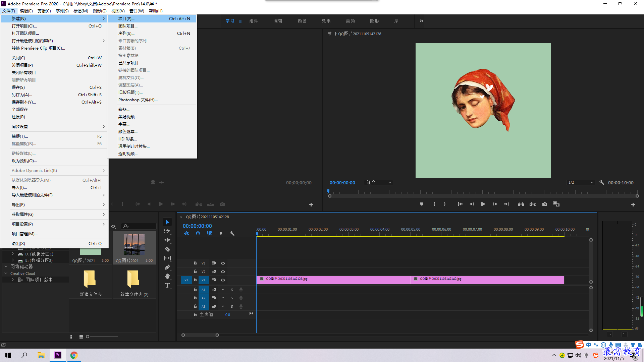
Task: Choose 序列(S)... from New submenu
Action: [152, 34]
